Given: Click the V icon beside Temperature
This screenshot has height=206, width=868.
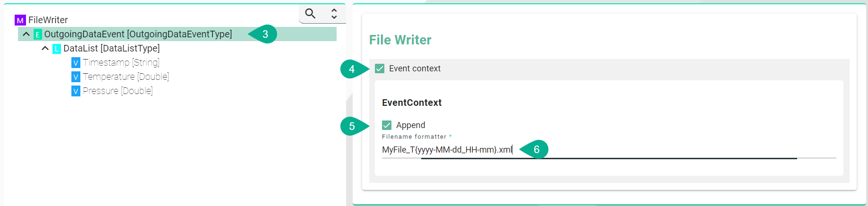Looking at the screenshot, I should point(76,77).
